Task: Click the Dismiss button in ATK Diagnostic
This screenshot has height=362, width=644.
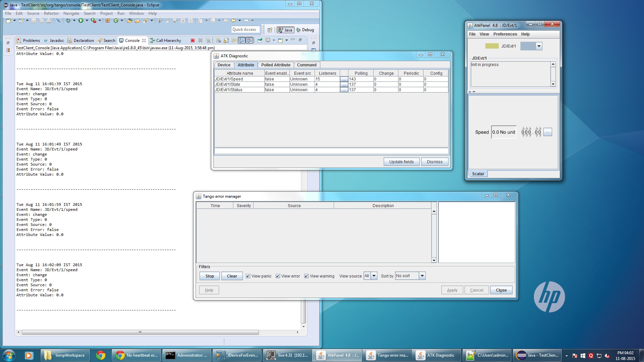Action: tap(435, 162)
